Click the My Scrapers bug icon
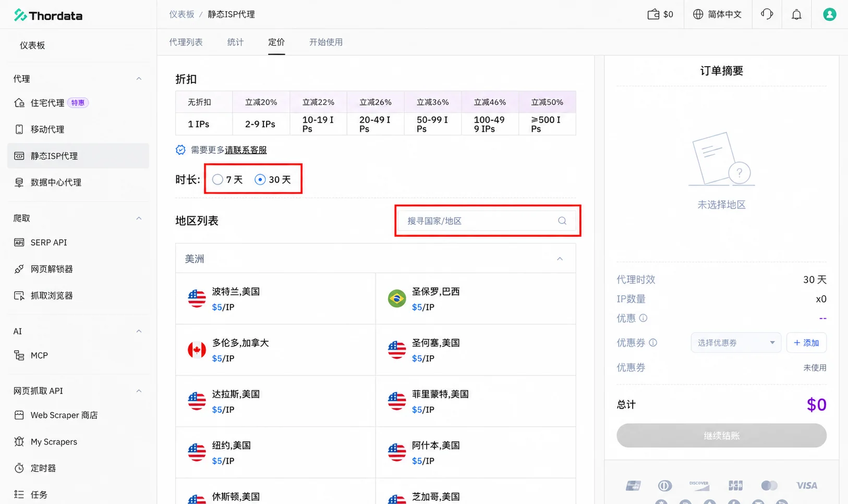Viewport: 848px width, 504px height. [19, 441]
